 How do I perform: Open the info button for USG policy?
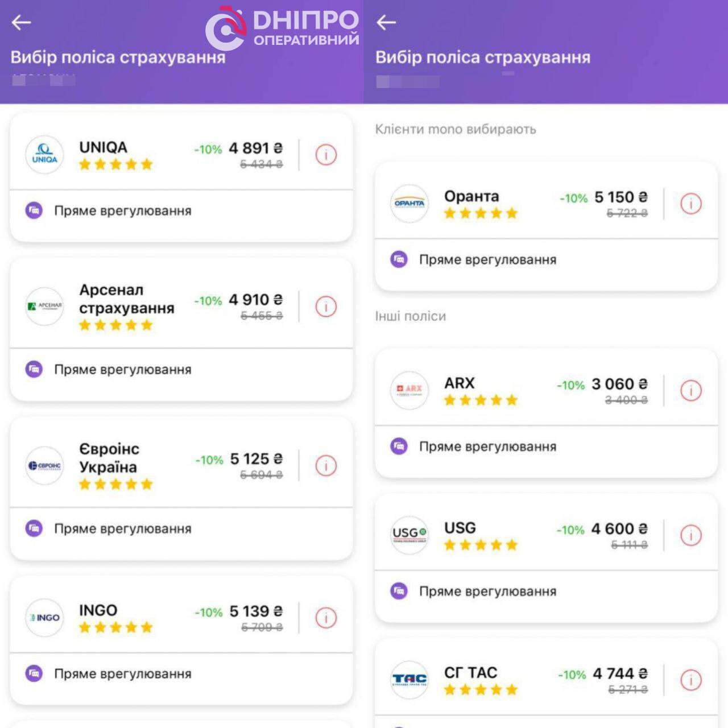click(x=692, y=535)
